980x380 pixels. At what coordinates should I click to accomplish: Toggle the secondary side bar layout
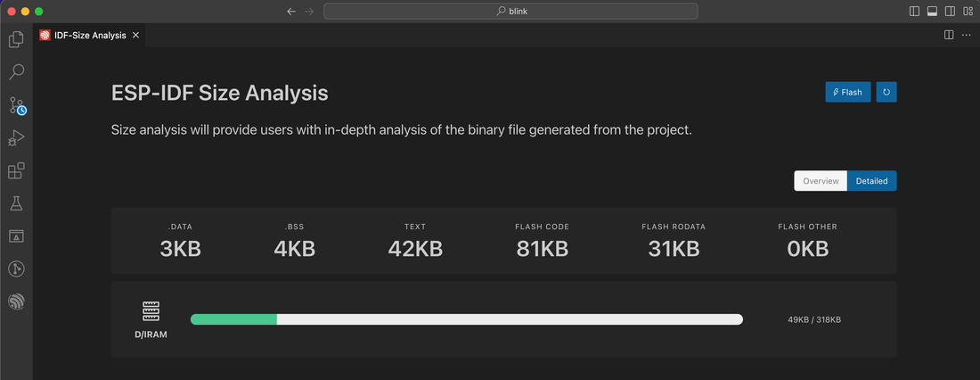point(950,12)
